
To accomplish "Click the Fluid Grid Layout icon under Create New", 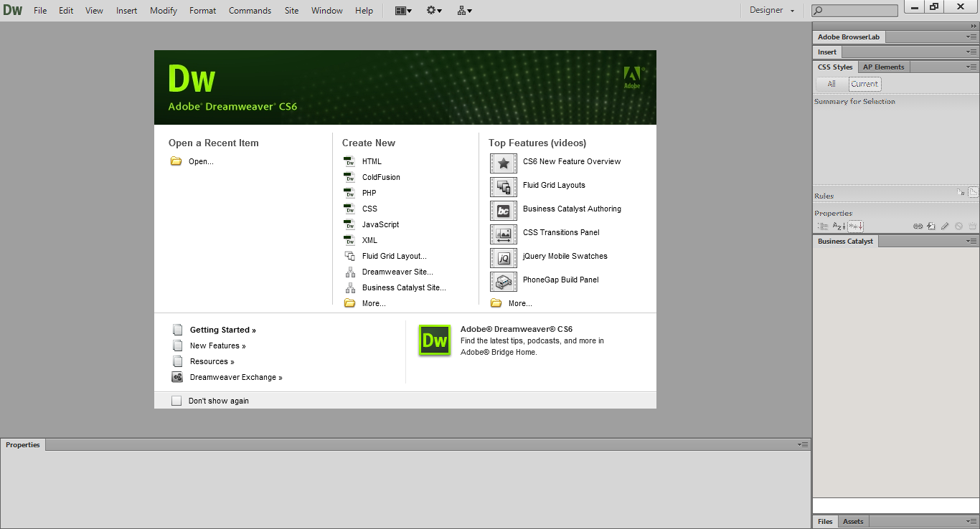I will 350,256.
